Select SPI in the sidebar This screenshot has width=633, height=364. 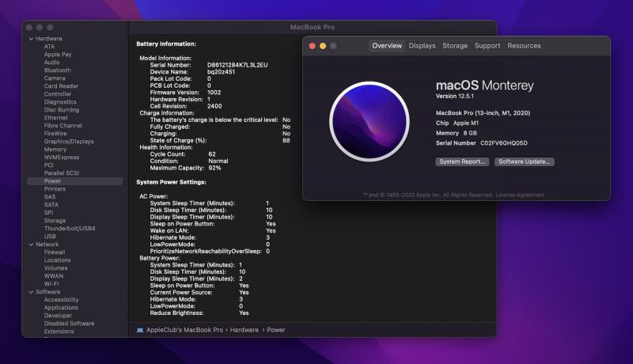(x=48, y=213)
